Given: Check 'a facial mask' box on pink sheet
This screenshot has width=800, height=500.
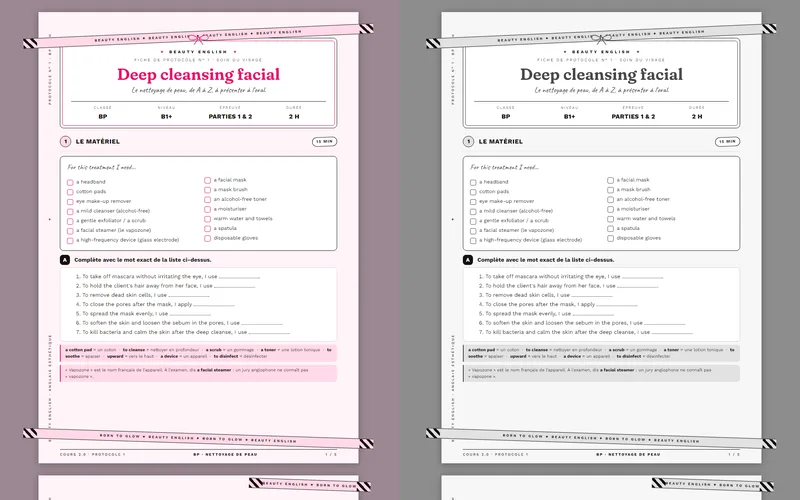Looking at the screenshot, I should tap(208, 181).
